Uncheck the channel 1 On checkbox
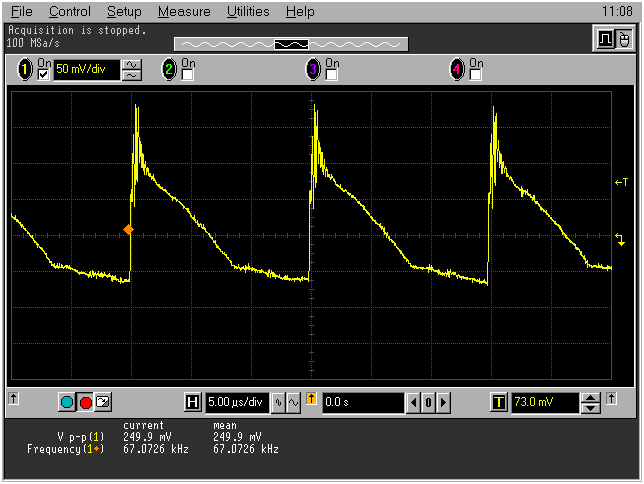The height and width of the screenshot is (484, 644). tap(43, 75)
